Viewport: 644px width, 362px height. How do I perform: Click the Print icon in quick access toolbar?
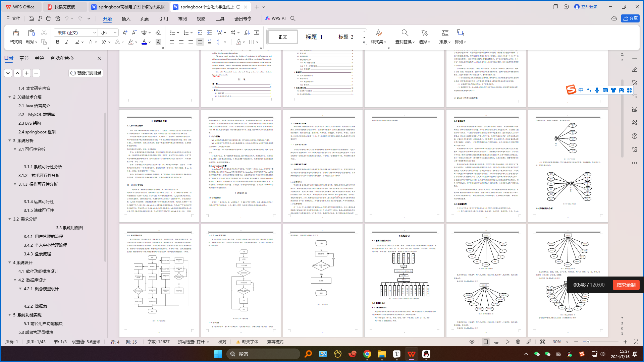(x=49, y=18)
